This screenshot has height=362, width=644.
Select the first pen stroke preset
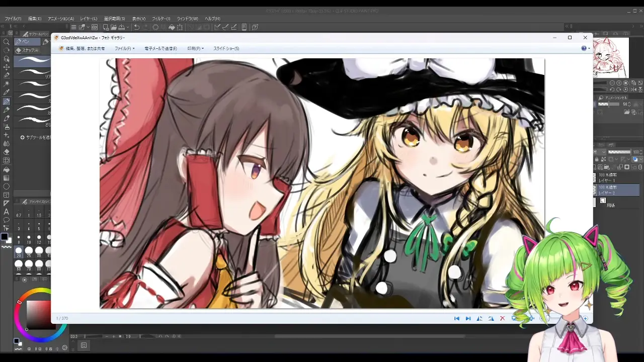pos(34,61)
